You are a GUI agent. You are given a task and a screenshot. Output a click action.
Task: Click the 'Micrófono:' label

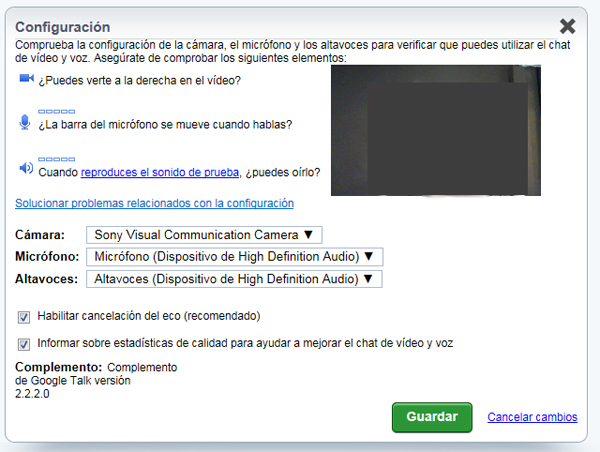point(47,256)
